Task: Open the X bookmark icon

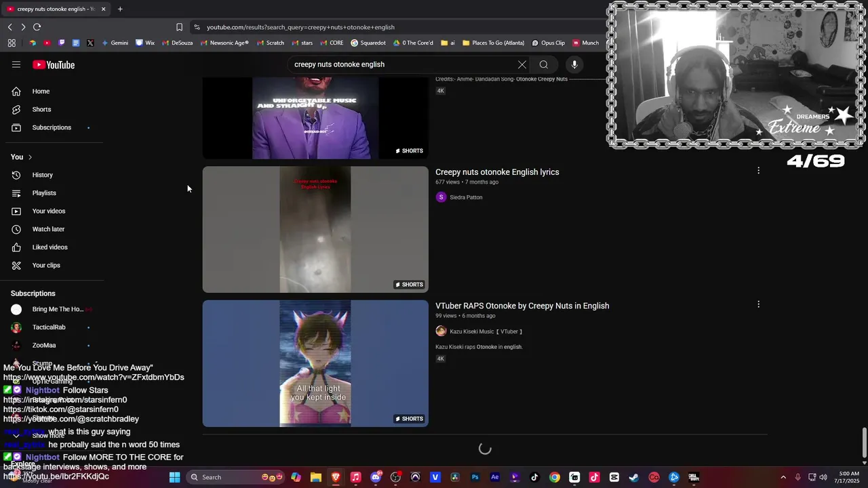Action: point(90,43)
